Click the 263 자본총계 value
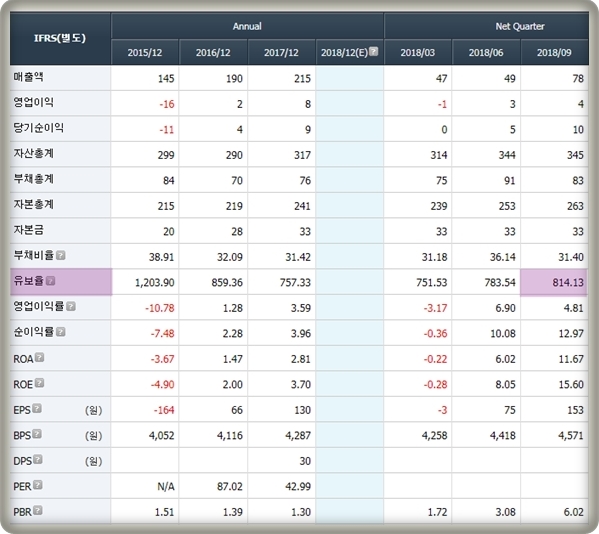The height and width of the screenshot is (534, 599). [575, 206]
